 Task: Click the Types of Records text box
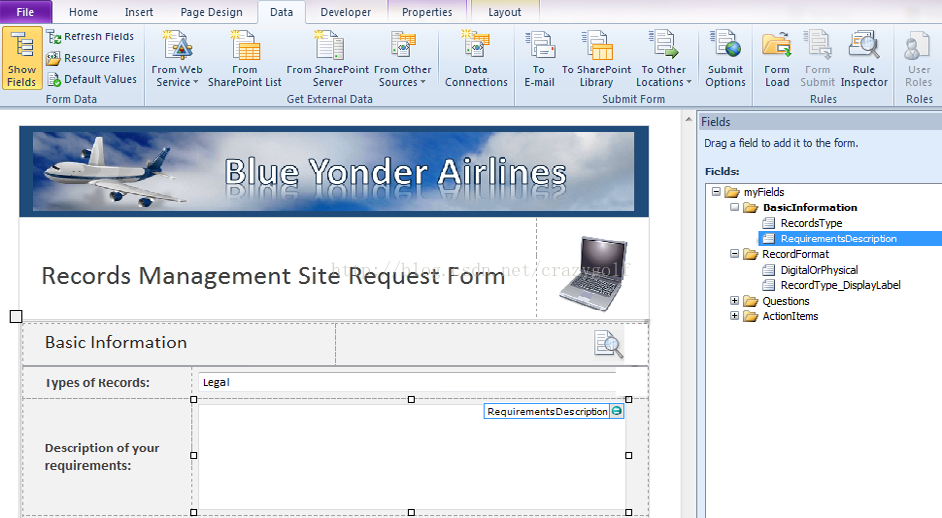pyautogui.click(x=407, y=382)
